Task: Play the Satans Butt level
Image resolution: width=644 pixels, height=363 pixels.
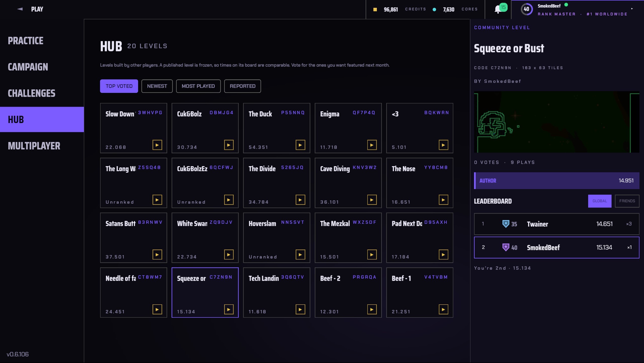Action: pyautogui.click(x=157, y=255)
